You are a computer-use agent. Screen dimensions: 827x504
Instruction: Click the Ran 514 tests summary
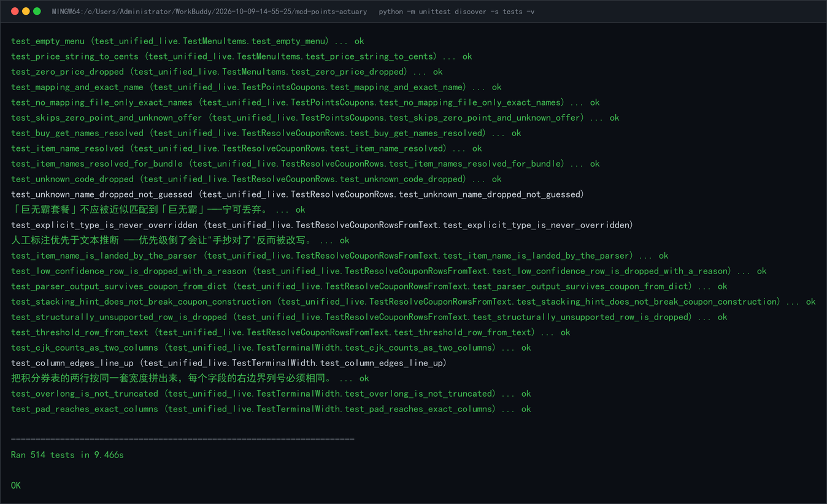[x=67, y=455]
